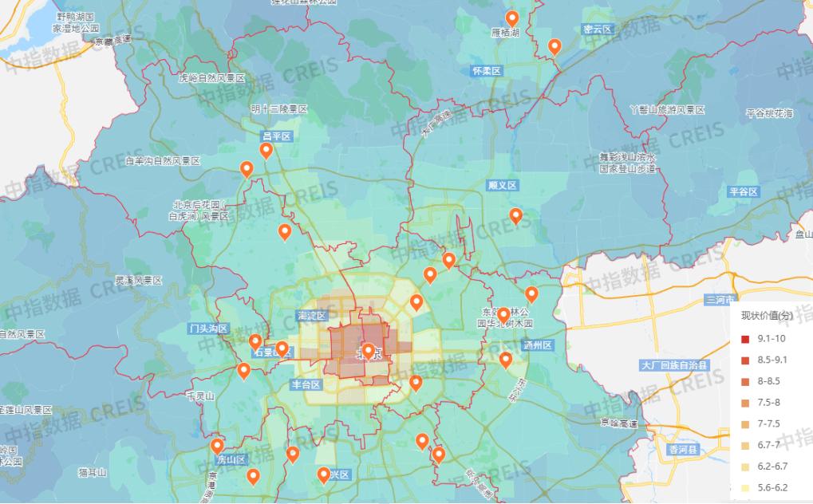
Task: Select 舞彩浅山滨水国家登山步道 label
Action: (628, 163)
